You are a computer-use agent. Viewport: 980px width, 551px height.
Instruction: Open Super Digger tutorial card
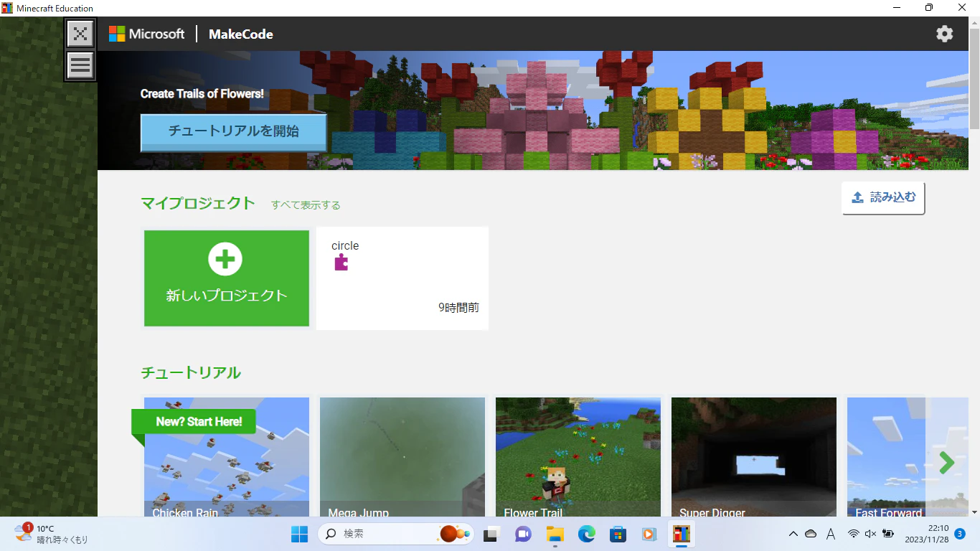(754, 457)
